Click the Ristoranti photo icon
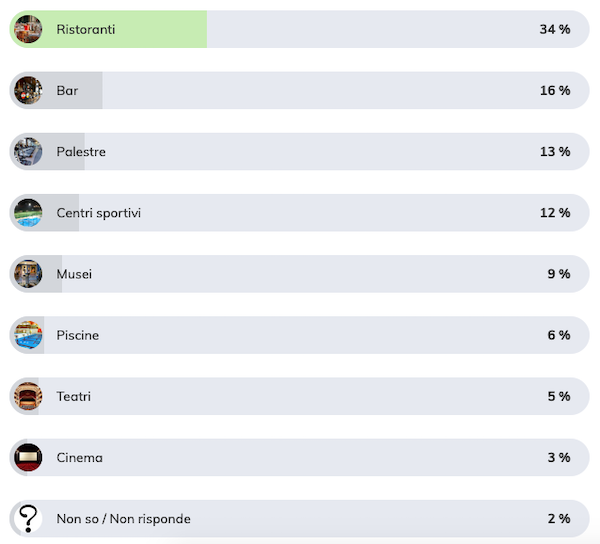600x544 pixels. [28, 29]
